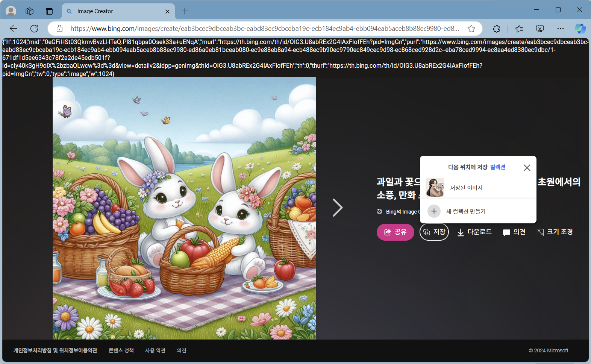Start Screenshot tool in toolbar
Viewport: 591px width, 364px height.
point(540,29)
